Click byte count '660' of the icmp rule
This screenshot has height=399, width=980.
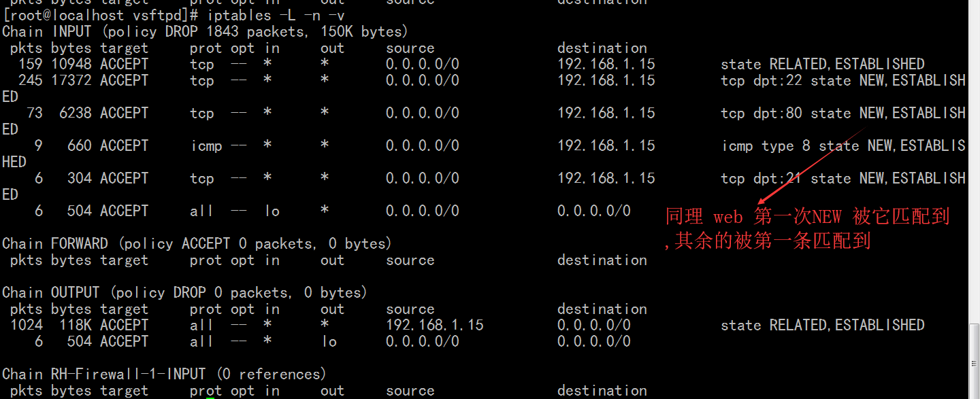80,145
